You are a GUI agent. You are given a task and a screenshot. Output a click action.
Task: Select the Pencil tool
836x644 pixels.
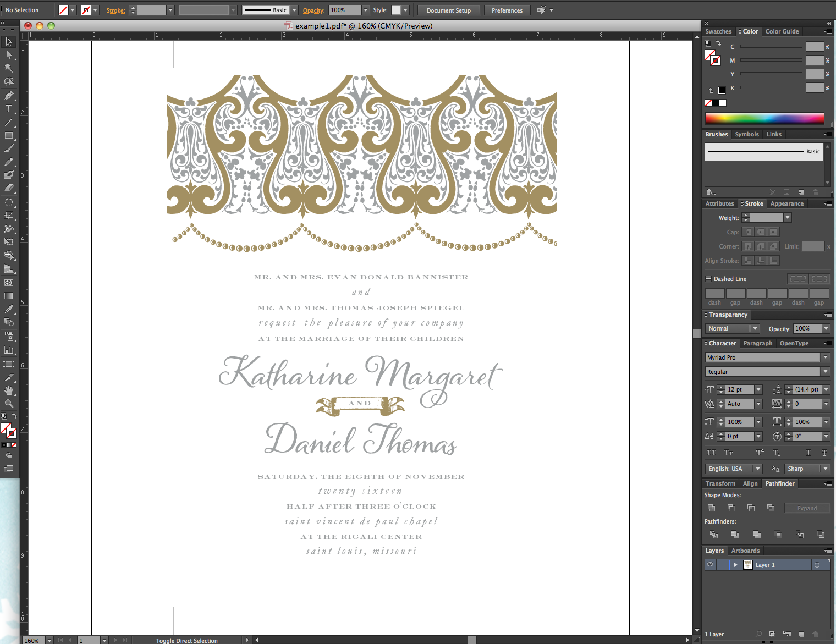[9, 162]
